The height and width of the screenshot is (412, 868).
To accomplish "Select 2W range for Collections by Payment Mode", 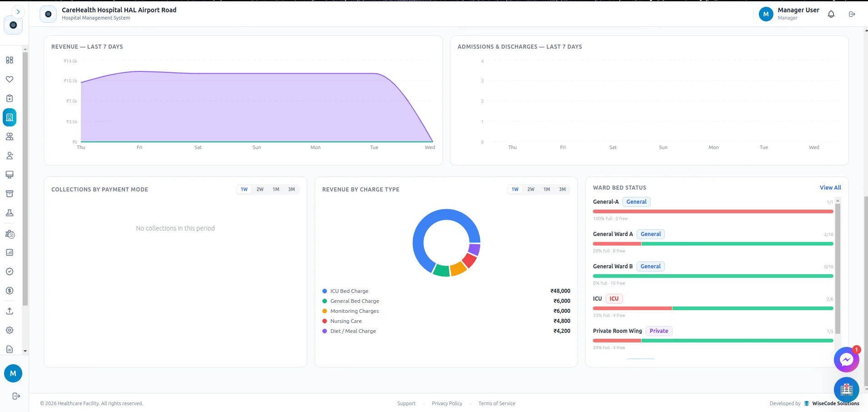I will (x=260, y=190).
